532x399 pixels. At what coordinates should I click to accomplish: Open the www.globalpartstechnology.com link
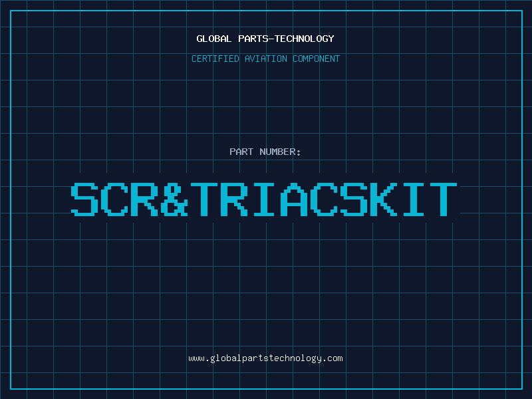265,358
